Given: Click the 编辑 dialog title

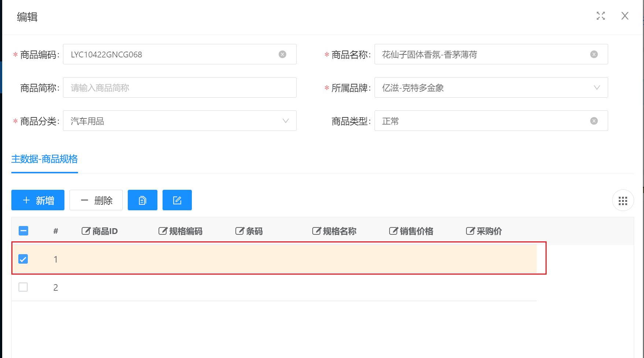Looking at the screenshot, I should coord(27,17).
